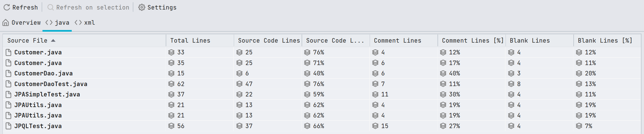
Task: Select the second JPAUtils.java row
Action: pyautogui.click(x=38, y=115)
